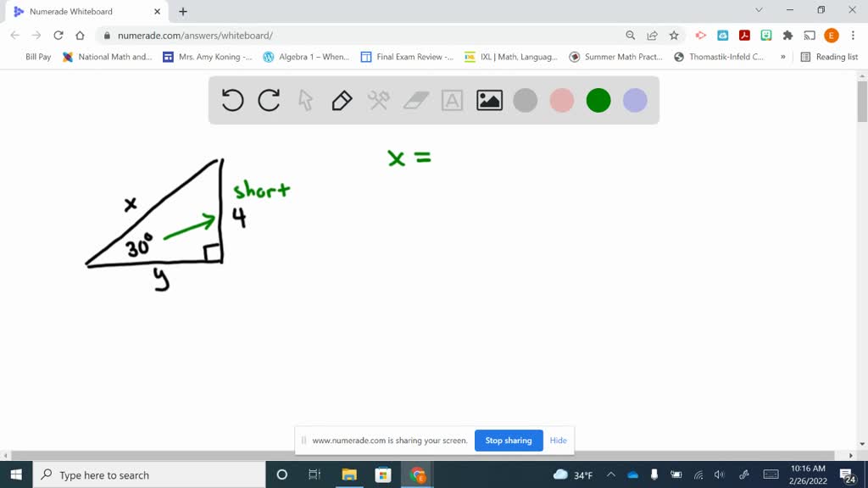
Task: Hide the screen sharing notification
Action: [558, 441]
